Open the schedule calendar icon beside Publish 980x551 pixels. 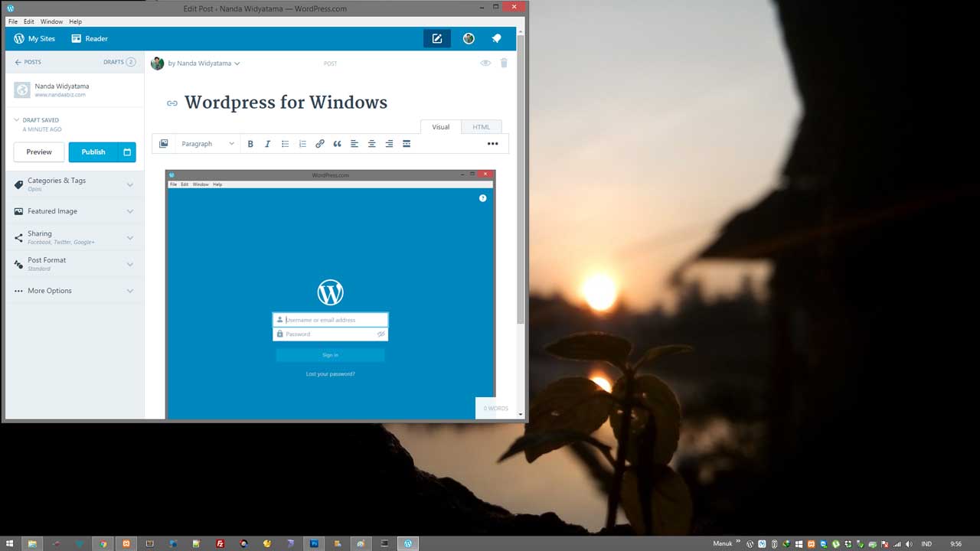pyautogui.click(x=127, y=152)
